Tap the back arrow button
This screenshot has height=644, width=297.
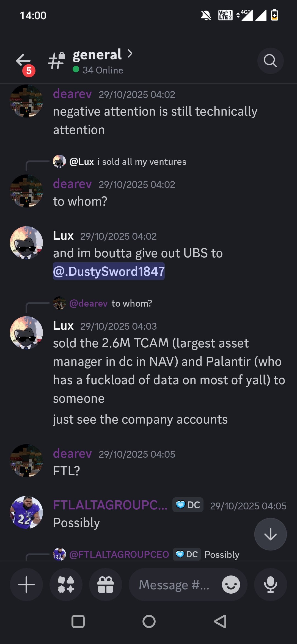tap(23, 61)
